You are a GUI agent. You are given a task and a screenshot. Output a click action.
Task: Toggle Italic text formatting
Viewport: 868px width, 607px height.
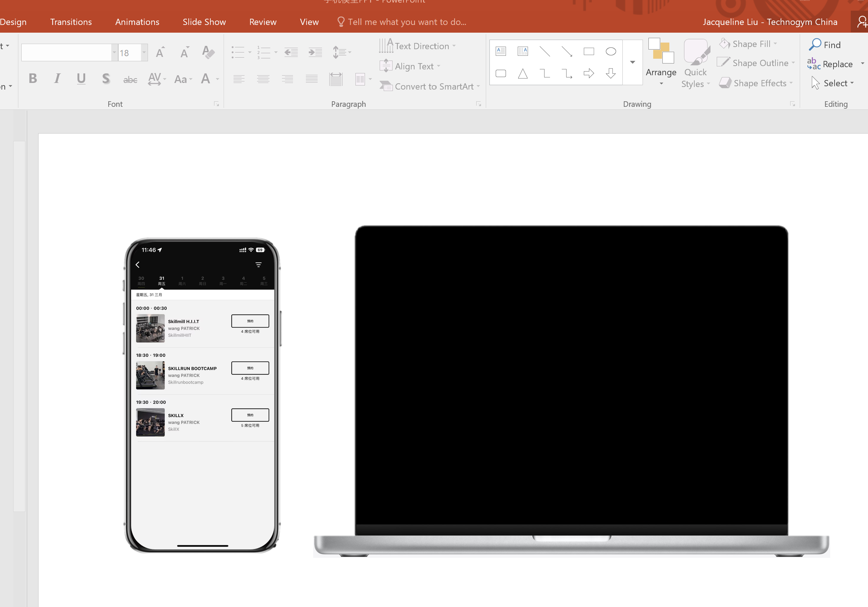tap(57, 79)
